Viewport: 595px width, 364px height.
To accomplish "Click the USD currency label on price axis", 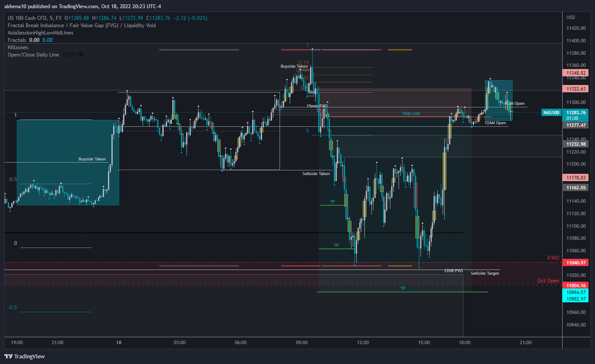I will tap(571, 17).
